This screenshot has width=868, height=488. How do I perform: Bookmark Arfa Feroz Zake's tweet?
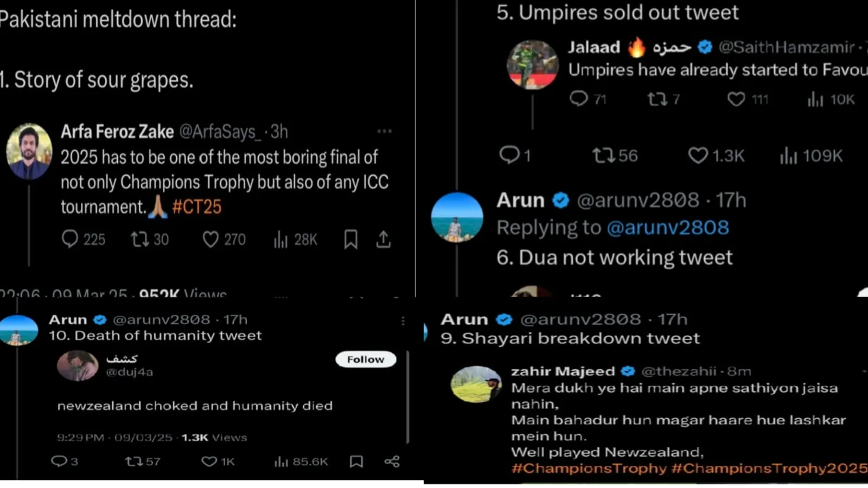[350, 239]
